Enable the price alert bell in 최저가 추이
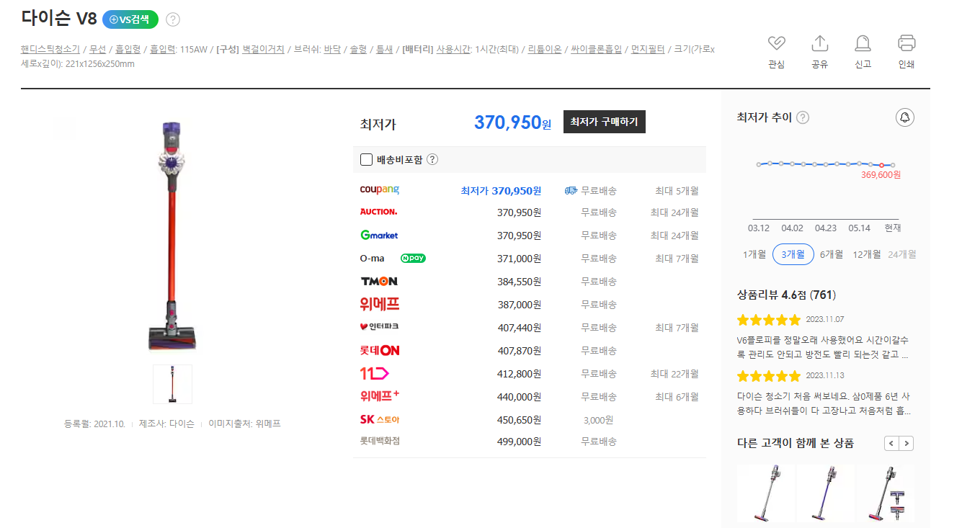980x528 pixels. [905, 117]
